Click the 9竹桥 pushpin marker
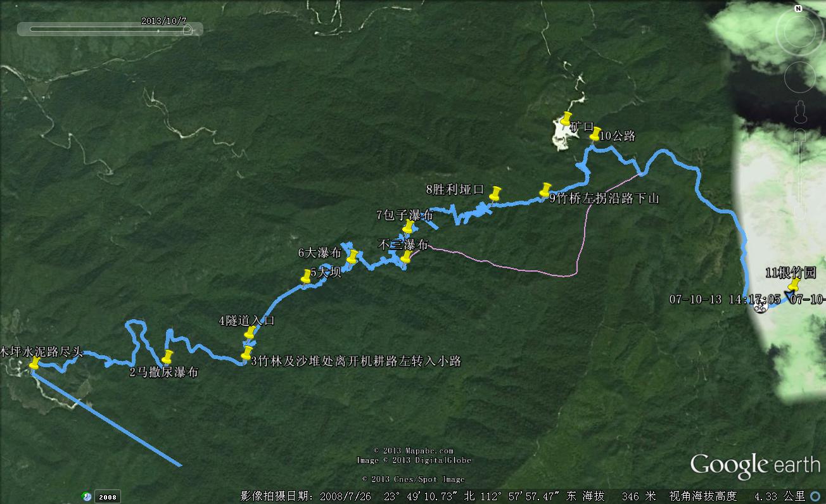 click(545, 189)
